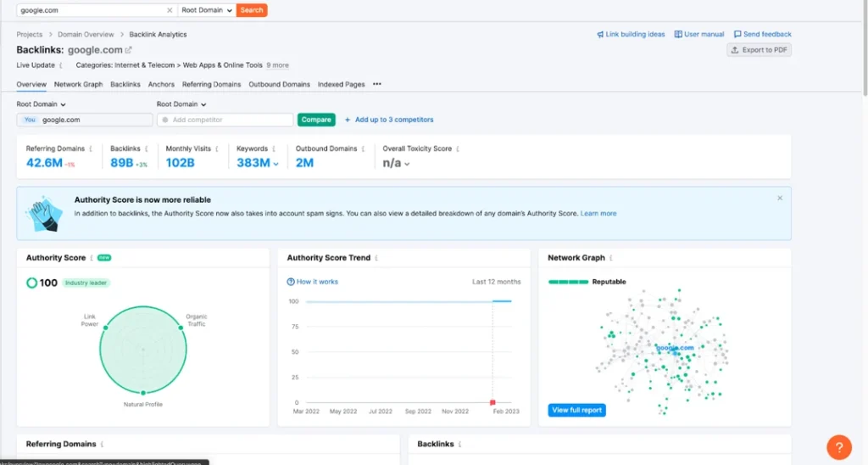Expand Root Domain dropdown above competitor field

tap(181, 104)
